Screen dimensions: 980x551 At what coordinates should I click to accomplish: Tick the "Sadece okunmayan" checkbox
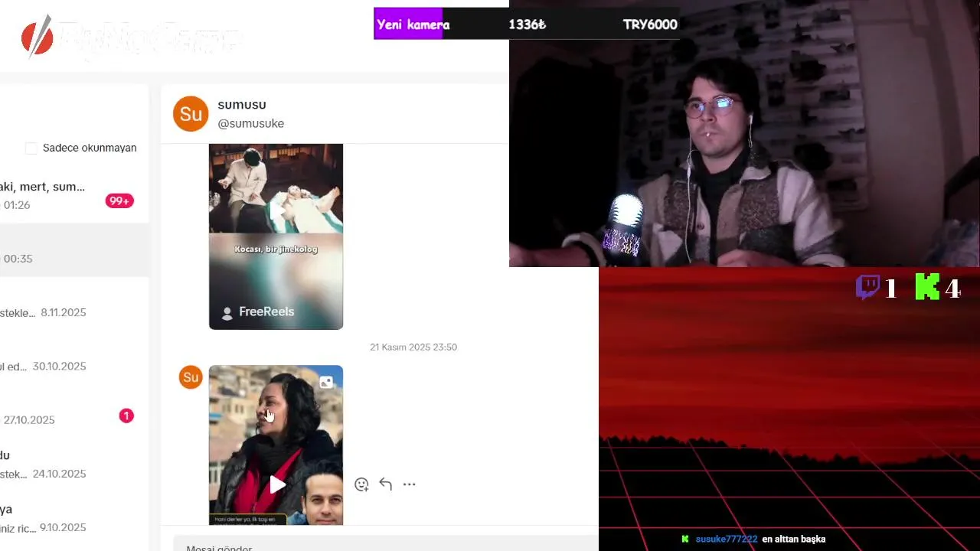coord(31,148)
